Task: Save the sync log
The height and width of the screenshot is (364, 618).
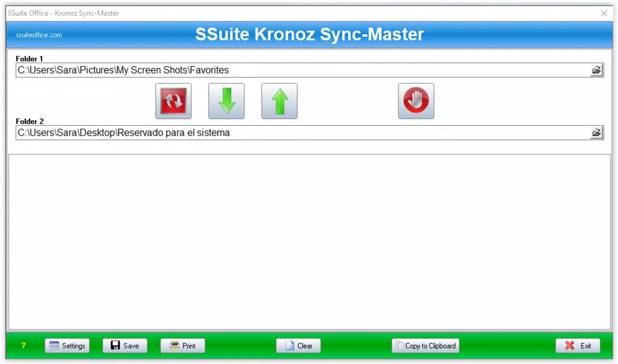Action: (125, 346)
